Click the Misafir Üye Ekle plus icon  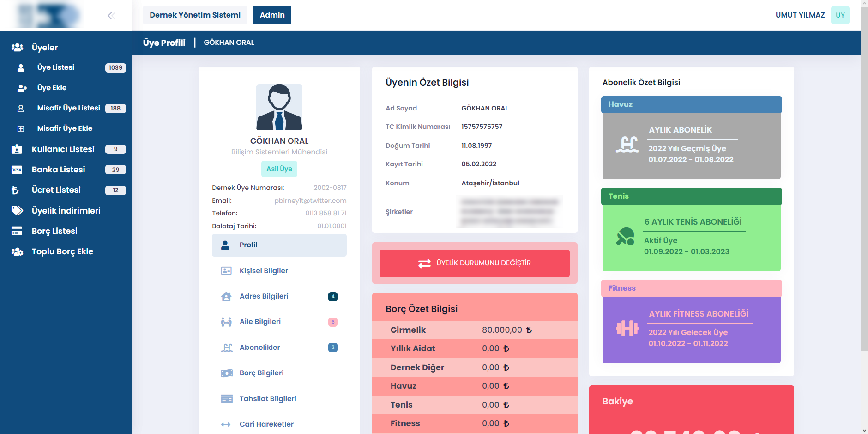(21, 129)
